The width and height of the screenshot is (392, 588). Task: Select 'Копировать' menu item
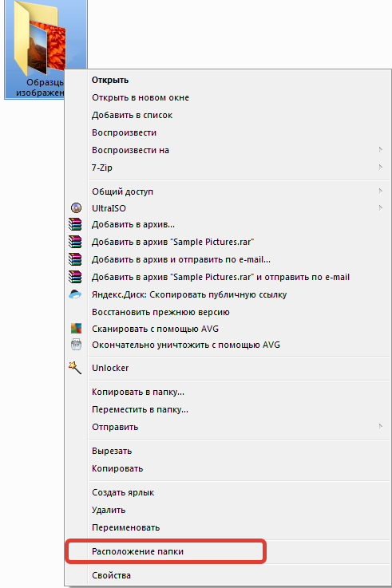(x=228, y=468)
